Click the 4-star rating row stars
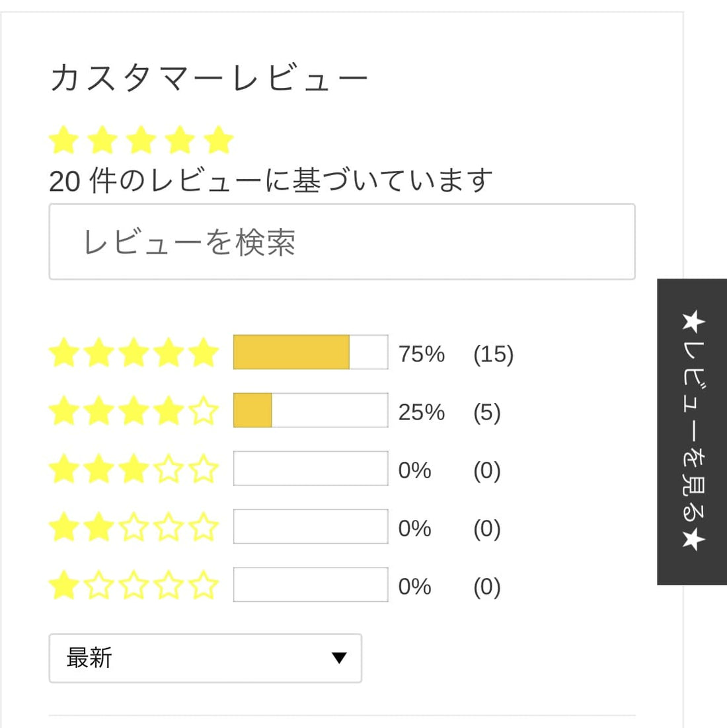Image resolution: width=727 pixels, height=728 pixels. (x=134, y=411)
